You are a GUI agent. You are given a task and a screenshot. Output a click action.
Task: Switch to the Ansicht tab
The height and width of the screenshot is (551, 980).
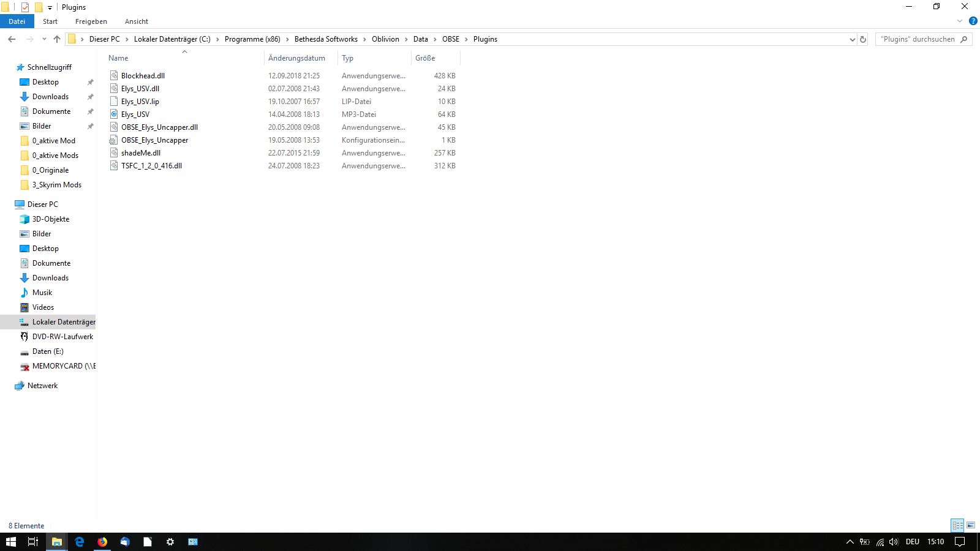point(136,21)
